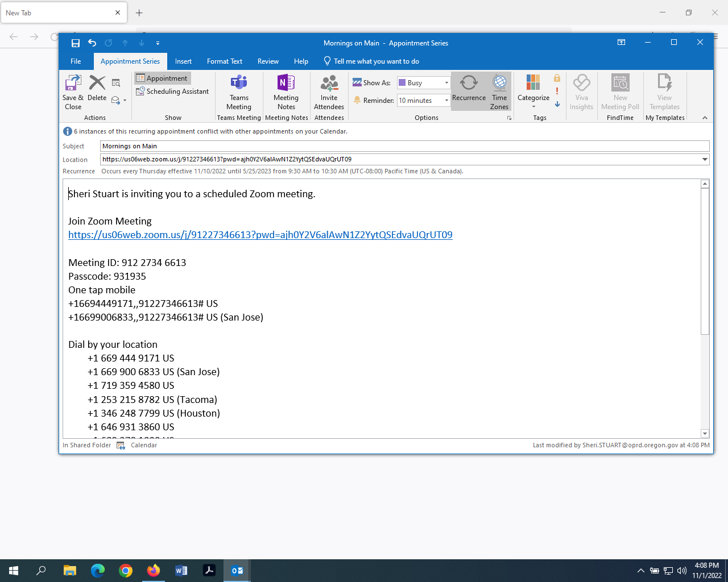Expand the Show As Busy dropdown
This screenshot has height=582, width=728.
click(446, 83)
